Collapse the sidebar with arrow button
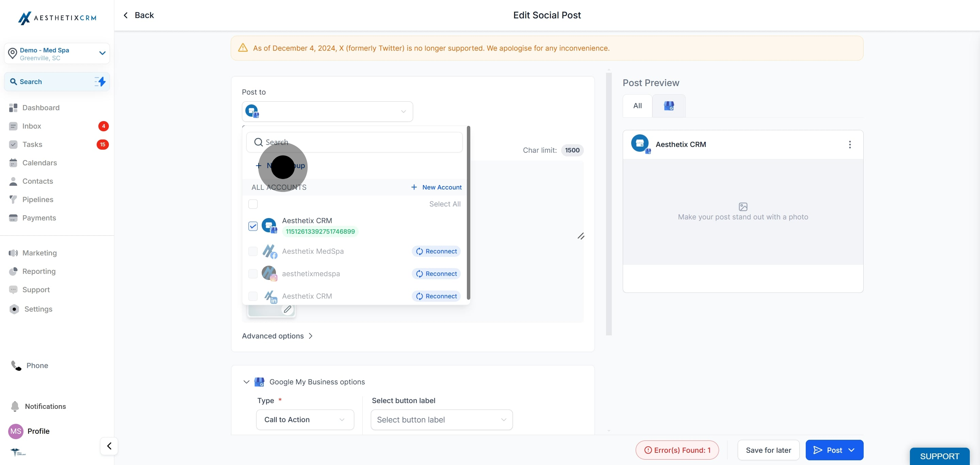Image resolution: width=980 pixels, height=465 pixels. pos(109,446)
